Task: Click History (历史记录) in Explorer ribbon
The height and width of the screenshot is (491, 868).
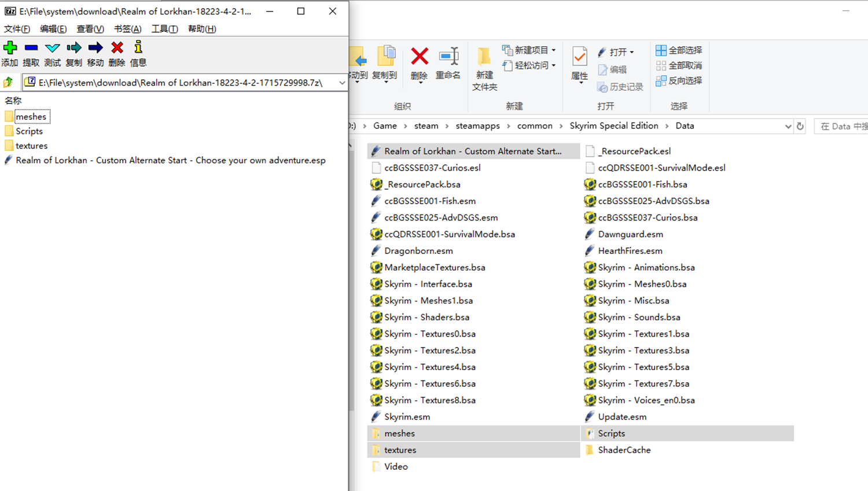Action: [620, 87]
